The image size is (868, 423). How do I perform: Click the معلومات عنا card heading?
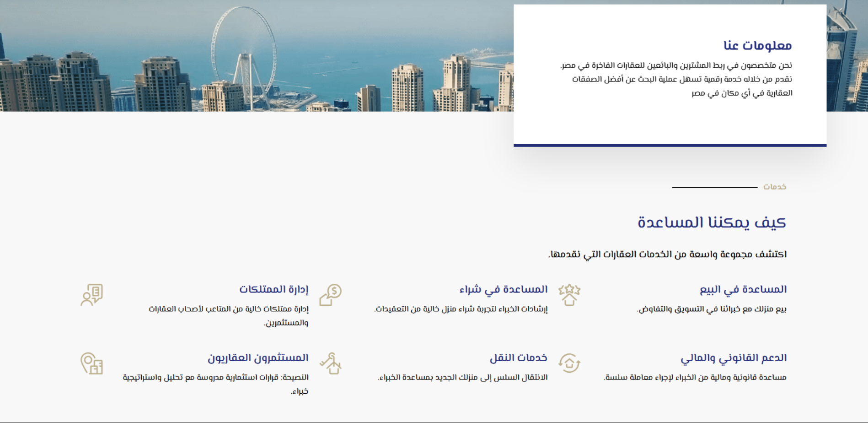[757, 45]
